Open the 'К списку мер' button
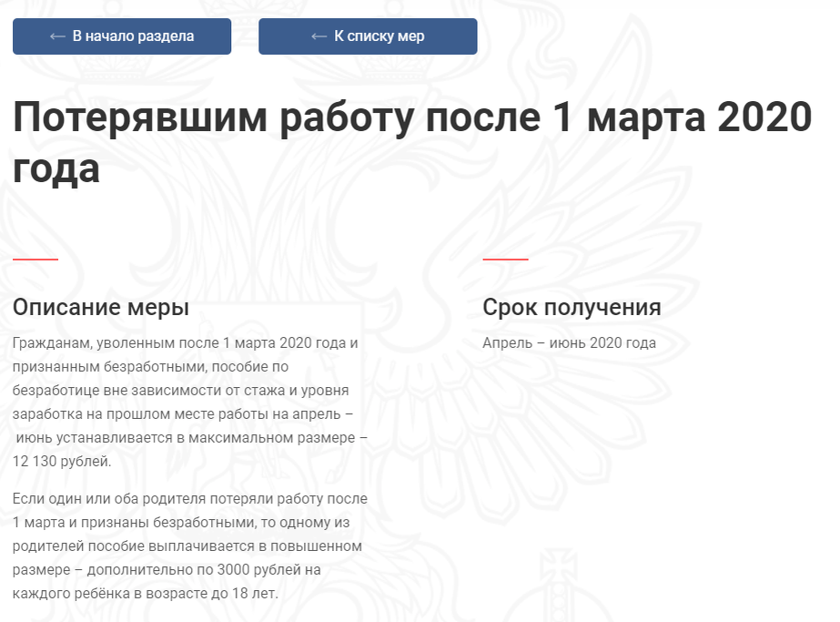The width and height of the screenshot is (840, 622). point(368,36)
